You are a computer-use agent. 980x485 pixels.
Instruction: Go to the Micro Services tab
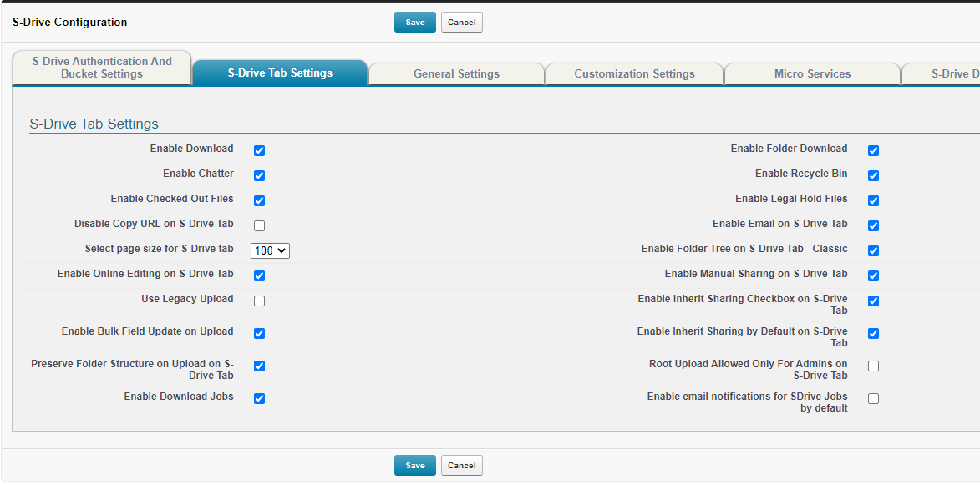click(812, 74)
